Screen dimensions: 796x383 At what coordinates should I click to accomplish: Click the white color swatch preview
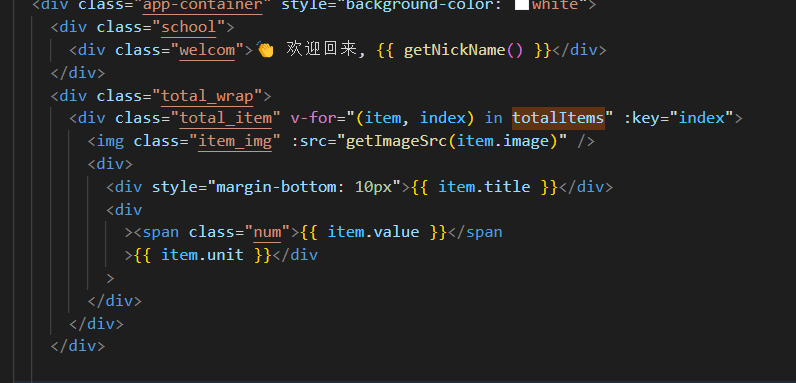point(521,5)
